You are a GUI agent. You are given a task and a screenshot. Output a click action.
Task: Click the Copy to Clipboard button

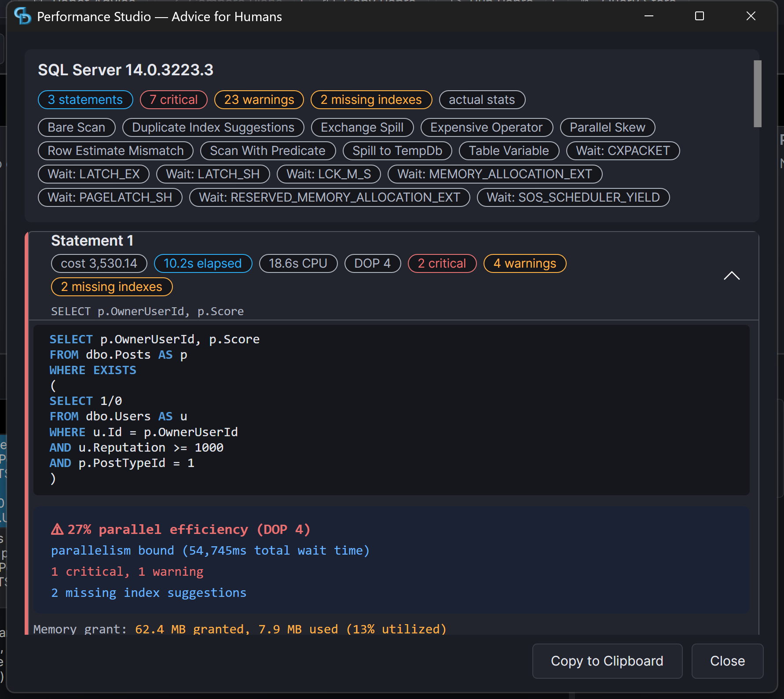607,661
